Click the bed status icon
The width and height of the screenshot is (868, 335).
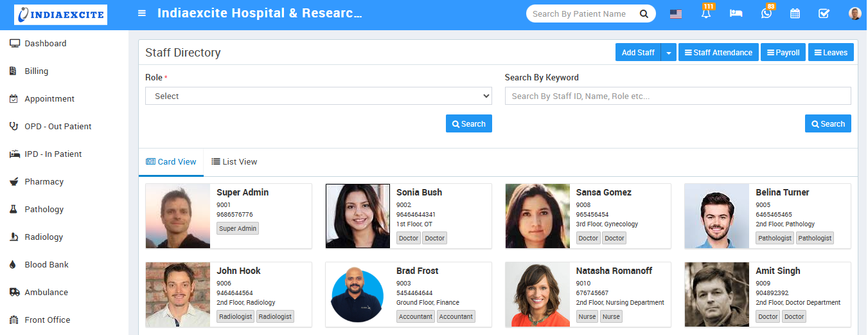coord(736,14)
